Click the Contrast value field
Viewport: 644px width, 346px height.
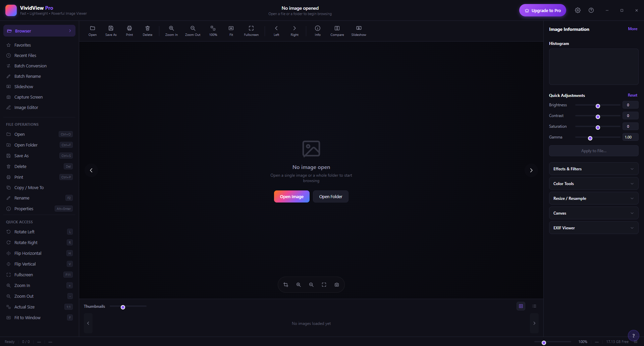[x=630, y=116]
